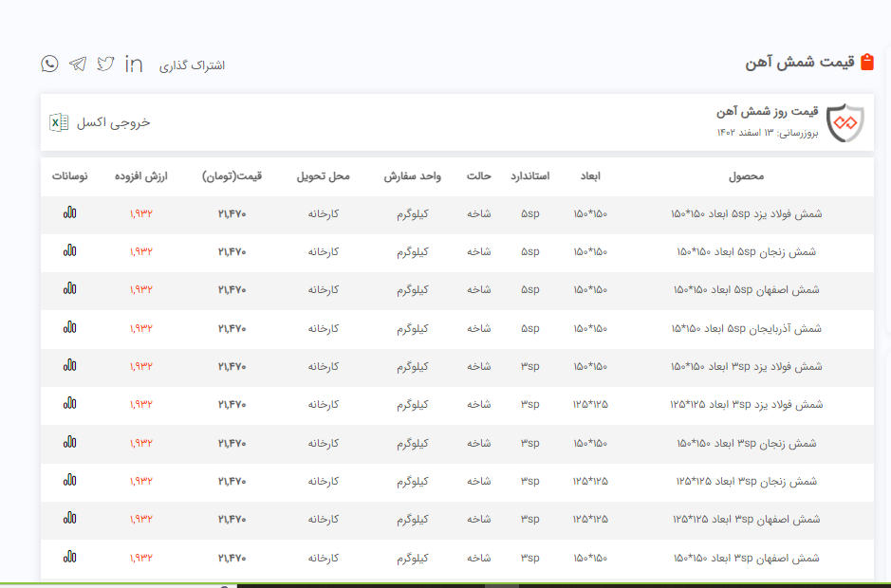Click the LinkedIn share icon
The image size is (891, 588).
(134, 64)
